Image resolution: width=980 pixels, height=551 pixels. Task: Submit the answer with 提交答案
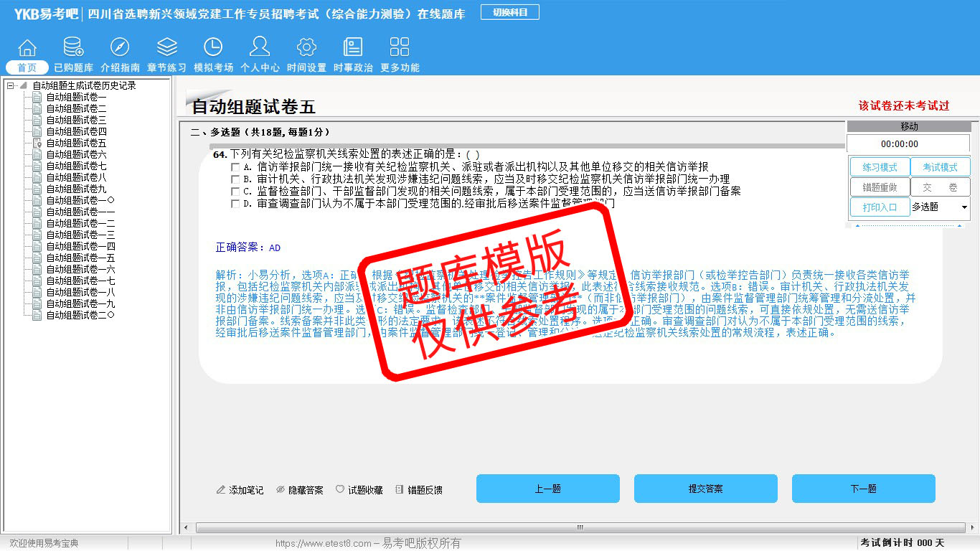706,489
